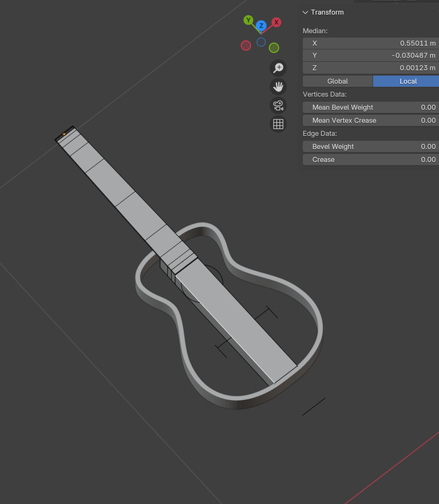This screenshot has width=439, height=504.
Task: Click the Median Z value field
Action: (370, 68)
